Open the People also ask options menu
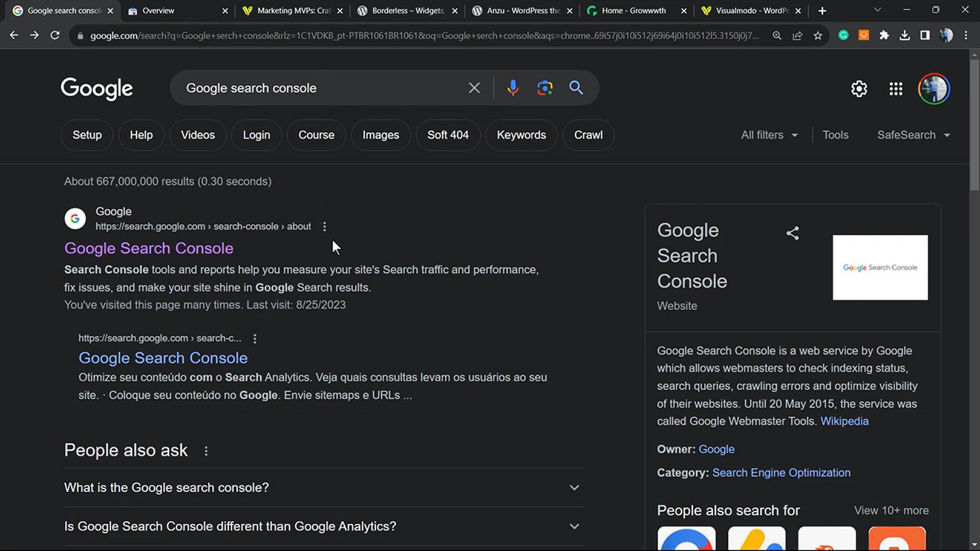The image size is (980, 551). [x=206, y=451]
